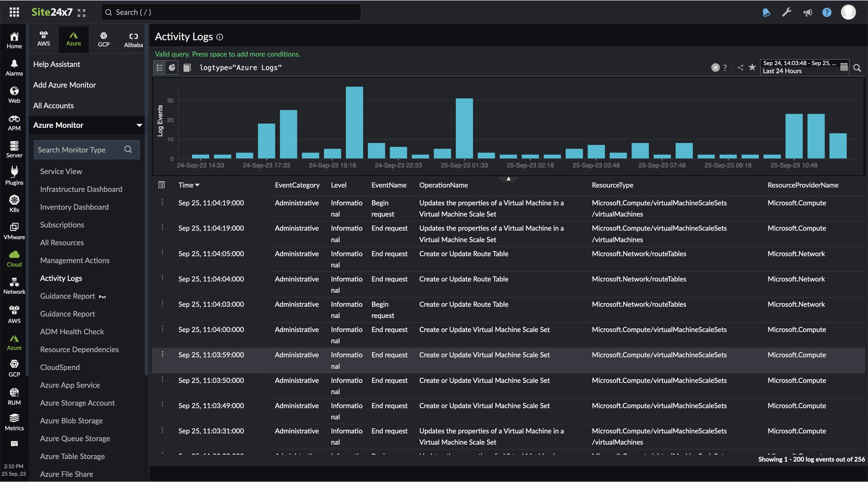
Task: Switch to the Alibaba cloud tab
Action: [133, 39]
